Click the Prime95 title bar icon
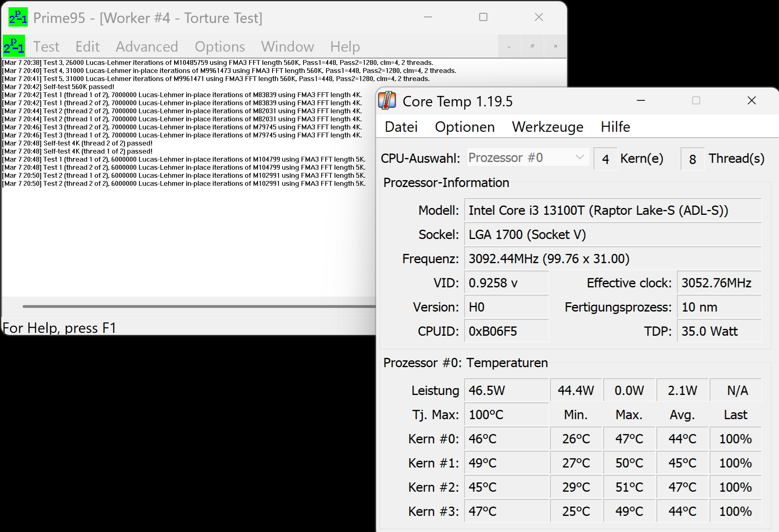Image resolution: width=779 pixels, height=532 pixels. pyautogui.click(x=18, y=17)
